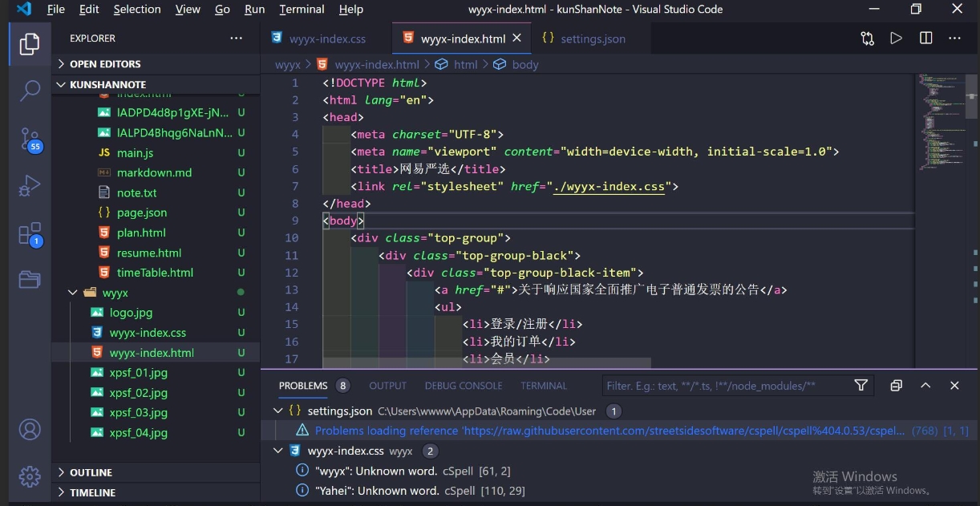Click the info icon beside "Yahei" unknown word
The image size is (980, 506).
pyautogui.click(x=302, y=491)
